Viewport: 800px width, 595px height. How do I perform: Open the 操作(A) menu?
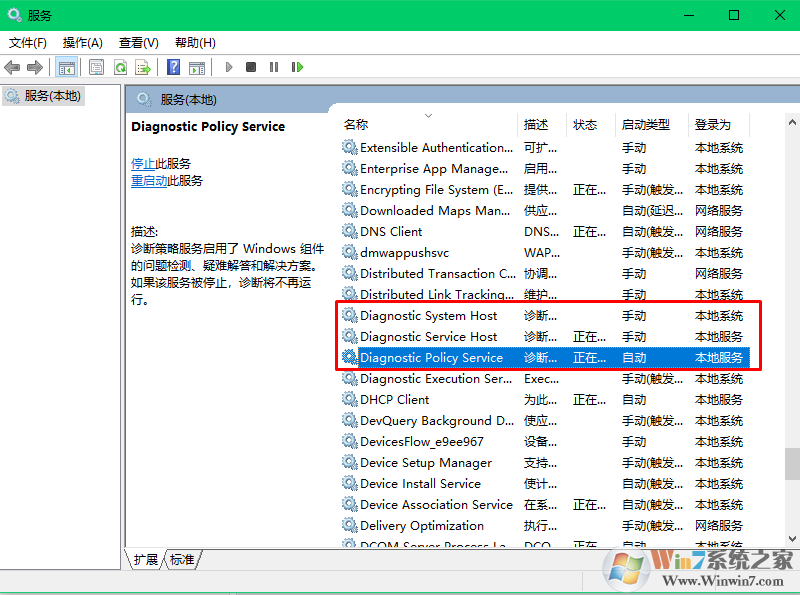click(82, 43)
